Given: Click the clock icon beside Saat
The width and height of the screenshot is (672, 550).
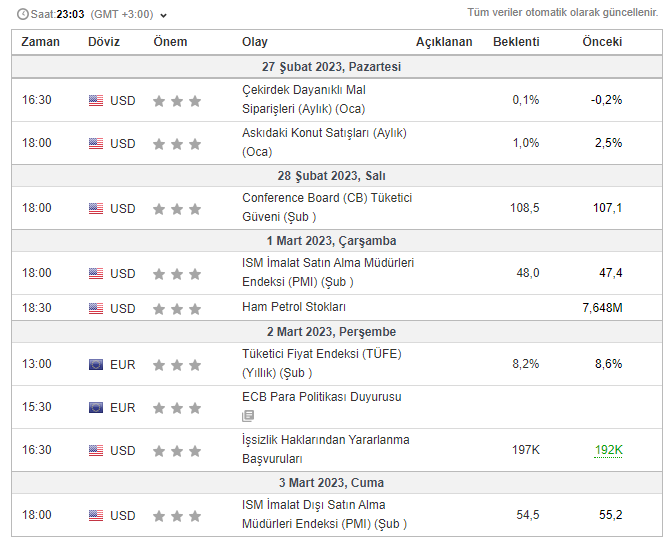Looking at the screenshot, I should [x=22, y=15].
